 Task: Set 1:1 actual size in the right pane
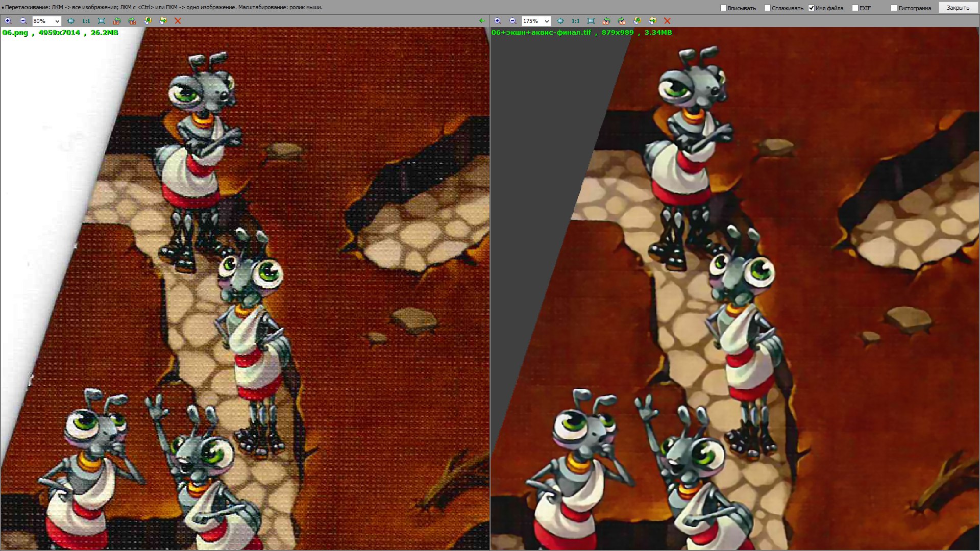576,21
